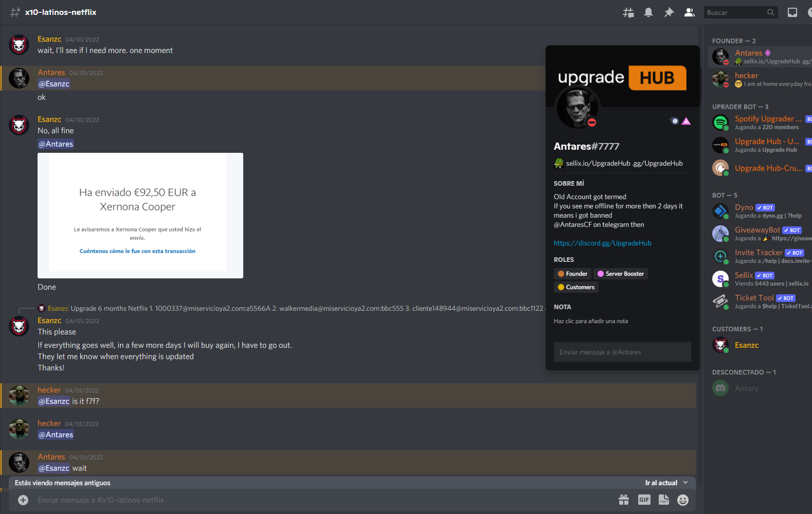Click the Server Booster role chip

coord(621,274)
